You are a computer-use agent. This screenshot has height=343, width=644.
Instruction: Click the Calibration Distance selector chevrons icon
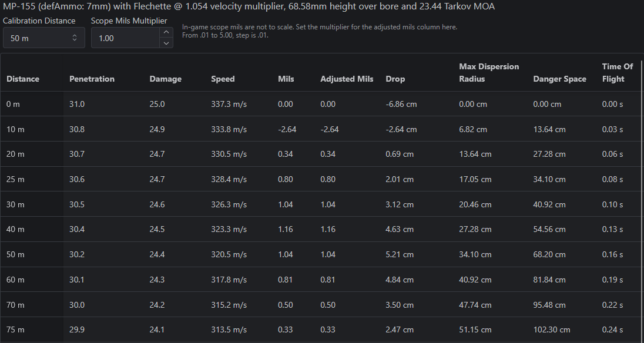[75, 38]
